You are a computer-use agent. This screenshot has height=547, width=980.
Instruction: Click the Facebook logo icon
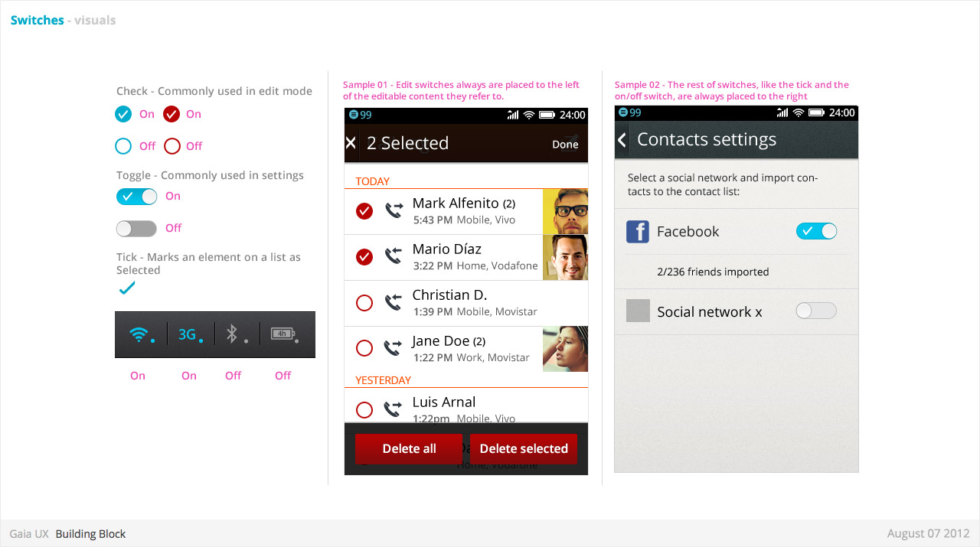(638, 232)
